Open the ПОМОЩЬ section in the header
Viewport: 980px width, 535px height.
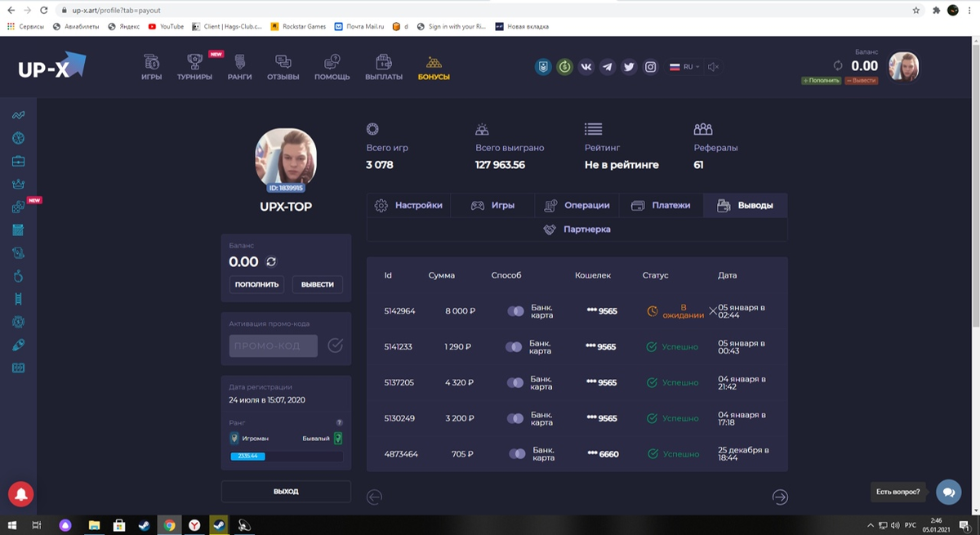coord(332,67)
